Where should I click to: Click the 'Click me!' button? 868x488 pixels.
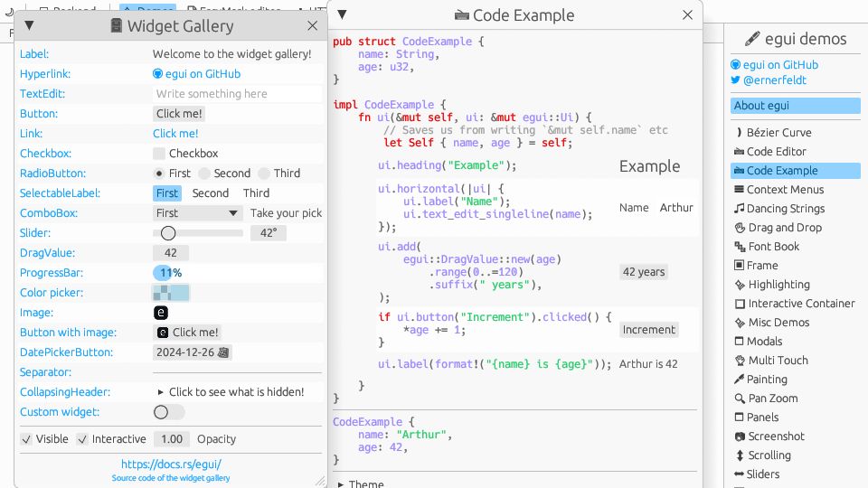click(179, 114)
